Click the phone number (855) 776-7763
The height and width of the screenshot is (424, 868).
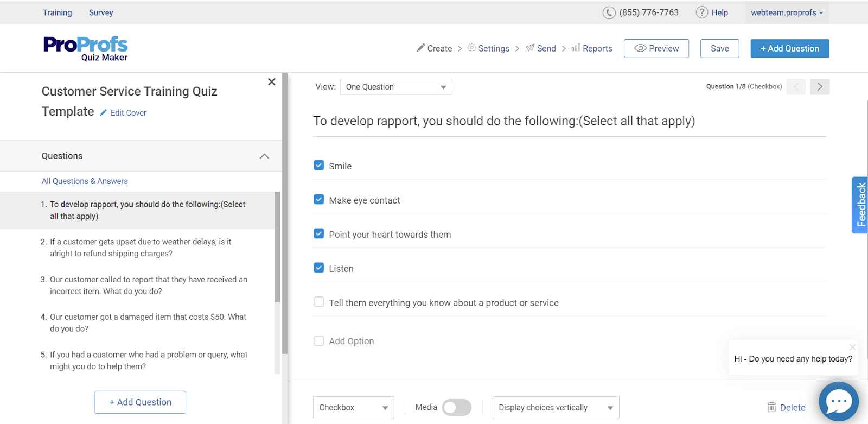tap(649, 12)
